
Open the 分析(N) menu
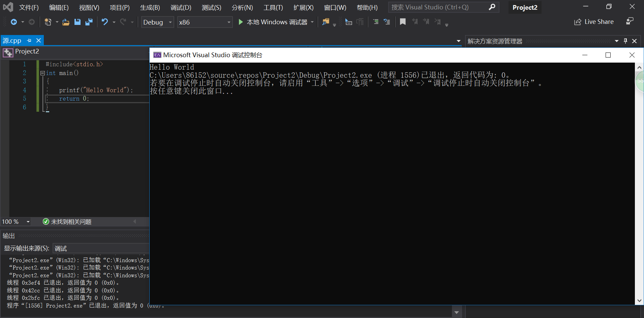242,7
